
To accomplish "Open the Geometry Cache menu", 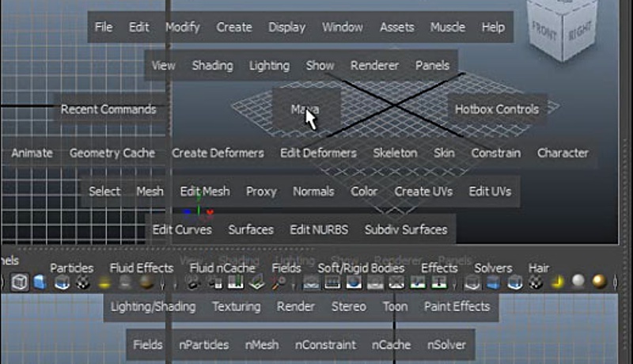I will click(112, 154).
